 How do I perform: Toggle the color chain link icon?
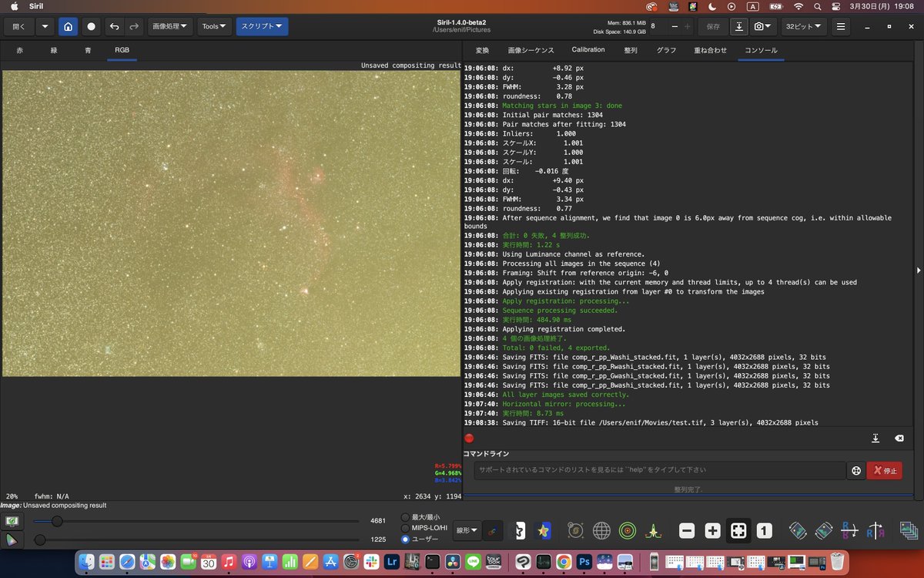click(x=493, y=530)
